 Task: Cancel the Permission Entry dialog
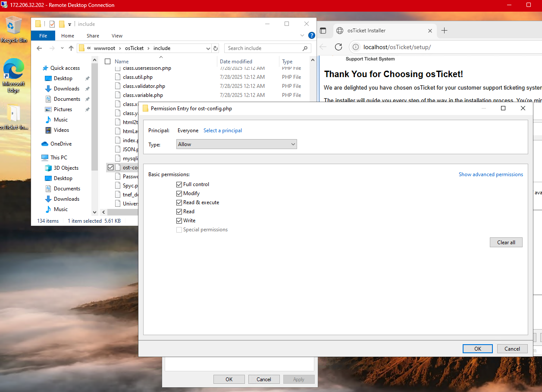(x=512, y=349)
